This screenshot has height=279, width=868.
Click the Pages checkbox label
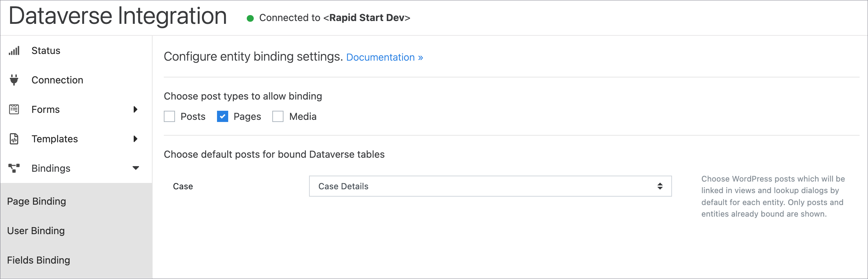coord(247,117)
